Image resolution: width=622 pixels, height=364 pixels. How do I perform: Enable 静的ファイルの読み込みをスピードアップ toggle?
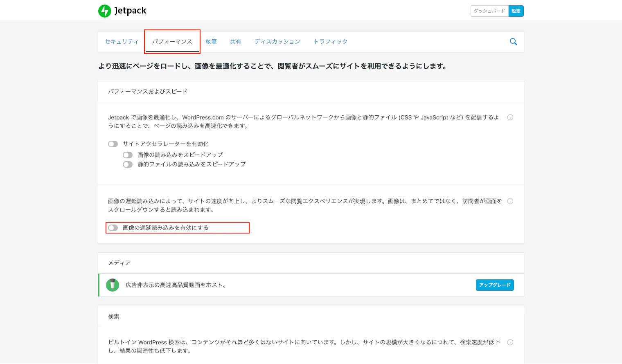(x=128, y=164)
